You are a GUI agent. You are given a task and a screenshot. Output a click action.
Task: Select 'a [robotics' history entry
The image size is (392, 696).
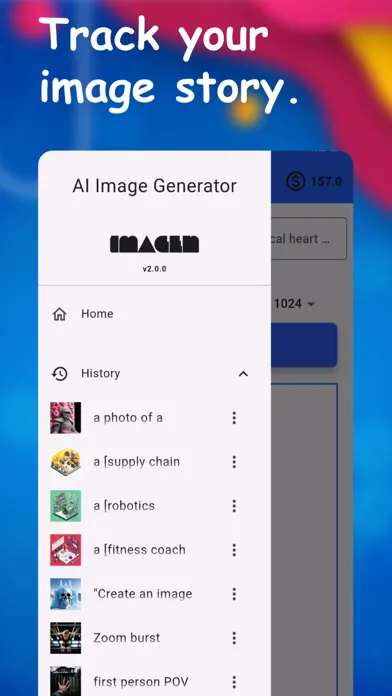tap(124, 506)
